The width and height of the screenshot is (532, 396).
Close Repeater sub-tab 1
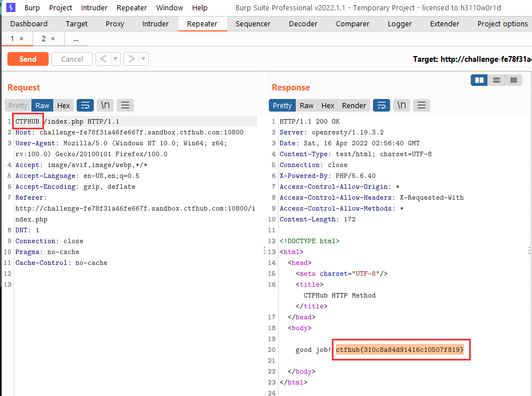pos(21,39)
